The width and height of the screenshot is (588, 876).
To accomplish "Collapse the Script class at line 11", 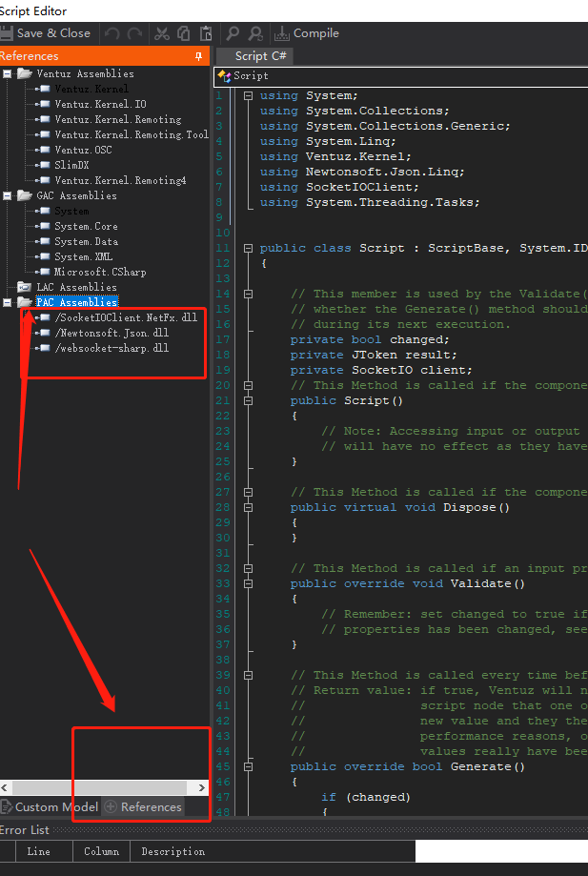I will click(248, 248).
